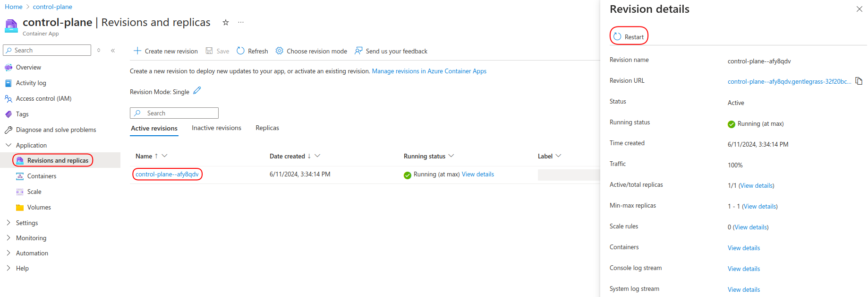
Task: Click the Restart circular arrow icon
Action: click(x=617, y=36)
